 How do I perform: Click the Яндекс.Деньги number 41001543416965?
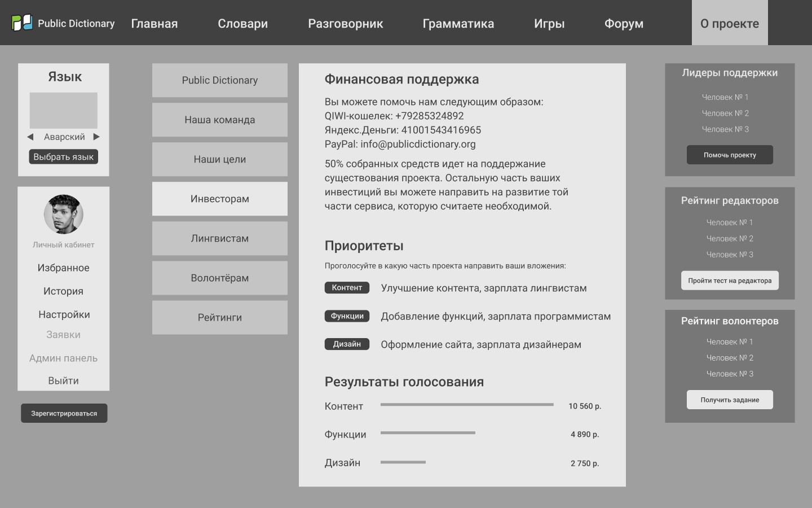(x=441, y=130)
